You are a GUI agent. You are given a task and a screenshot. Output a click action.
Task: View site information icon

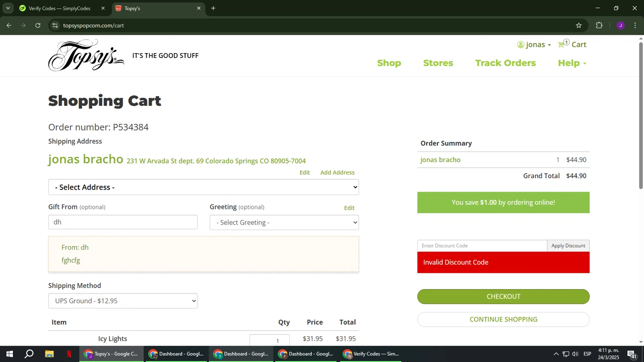[55, 25]
